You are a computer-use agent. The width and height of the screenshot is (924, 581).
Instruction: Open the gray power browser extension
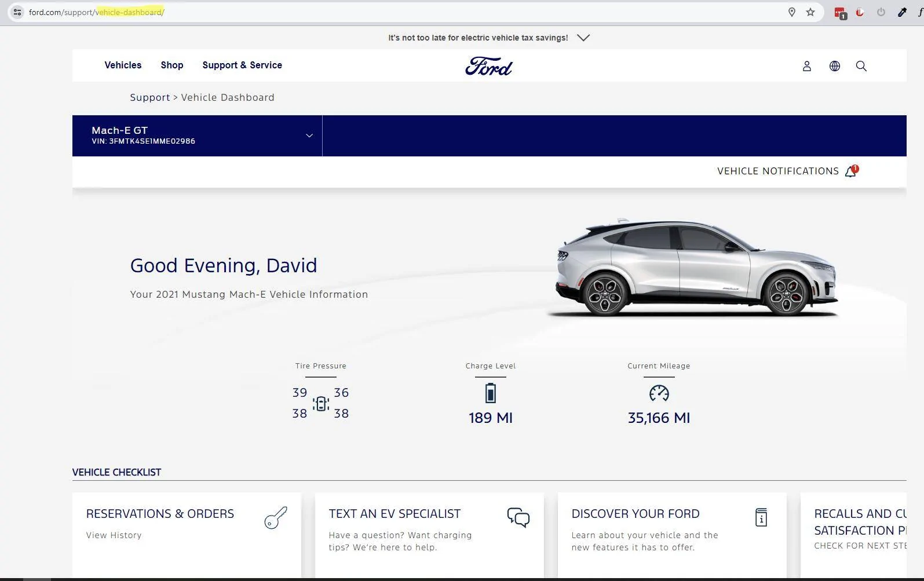pos(881,12)
